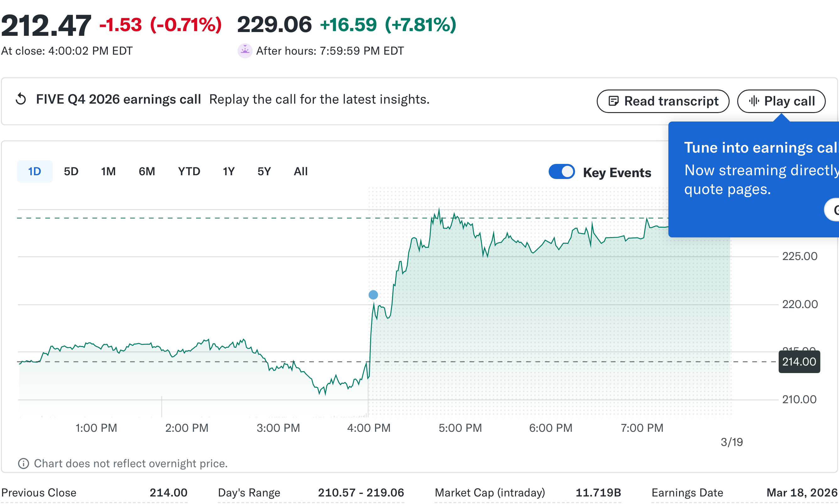Screen dimensions: 839x504
Task: Click the Play call button
Action: tap(781, 101)
